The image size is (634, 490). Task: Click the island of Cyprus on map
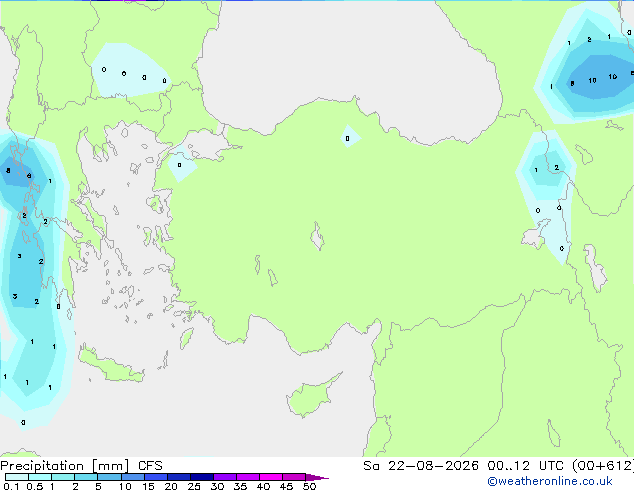pyautogui.click(x=311, y=395)
